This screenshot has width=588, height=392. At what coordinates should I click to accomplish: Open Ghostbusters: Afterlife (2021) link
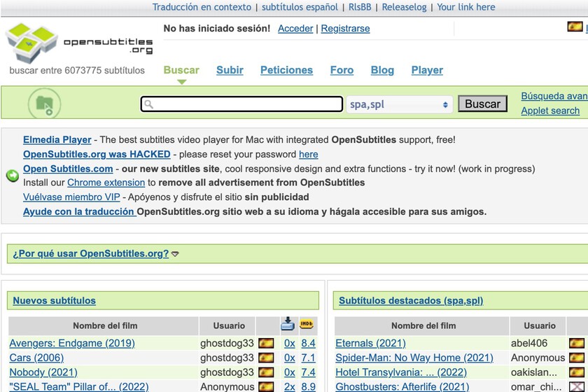pyautogui.click(x=402, y=386)
